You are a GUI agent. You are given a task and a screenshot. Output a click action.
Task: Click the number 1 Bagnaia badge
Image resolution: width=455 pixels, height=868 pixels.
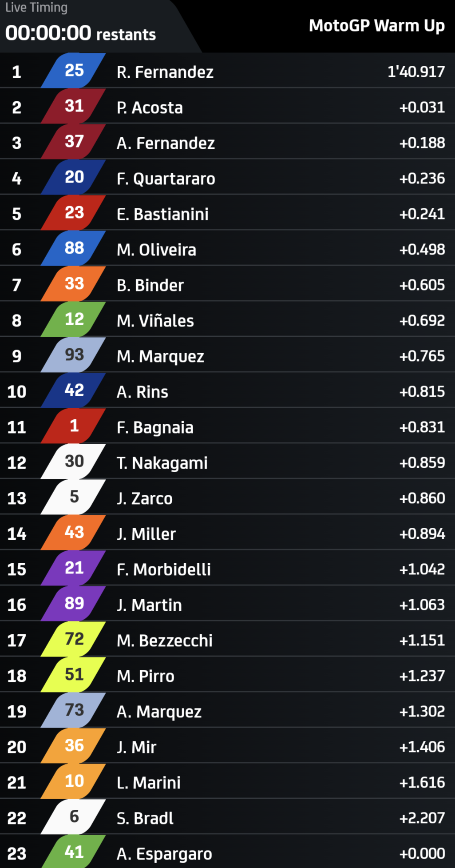(x=74, y=426)
